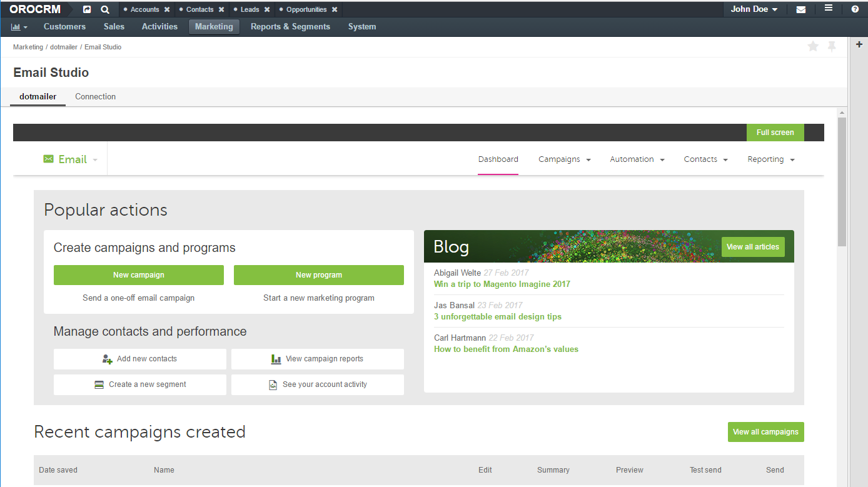
Task: Open the pinned Accounts tab
Action: coord(144,10)
